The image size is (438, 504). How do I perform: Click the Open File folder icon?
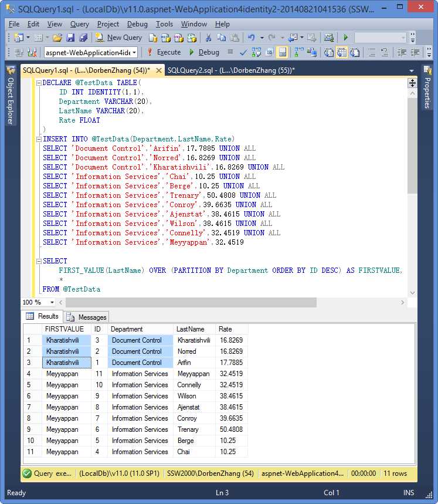[57, 38]
